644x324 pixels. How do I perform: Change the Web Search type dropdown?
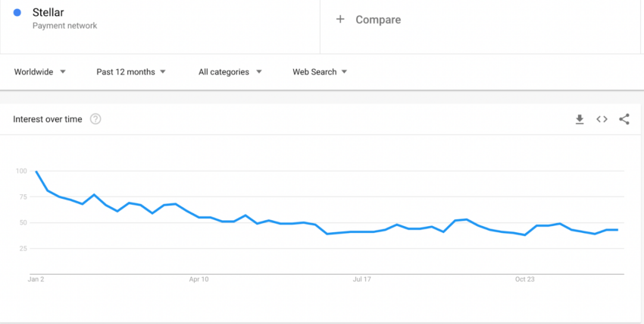(320, 72)
